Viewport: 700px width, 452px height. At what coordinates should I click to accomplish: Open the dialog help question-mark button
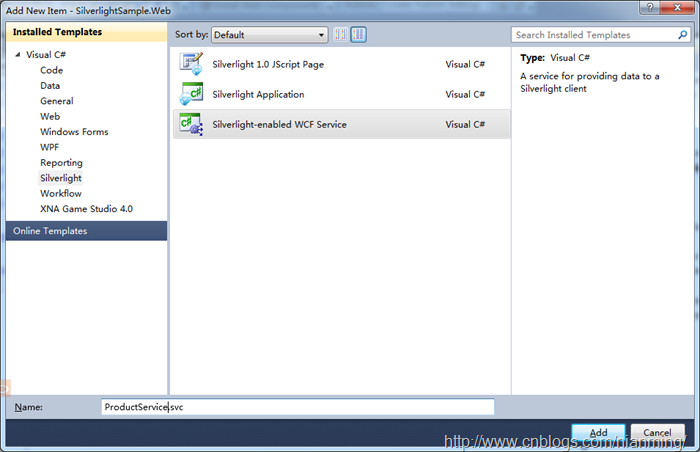point(650,7)
